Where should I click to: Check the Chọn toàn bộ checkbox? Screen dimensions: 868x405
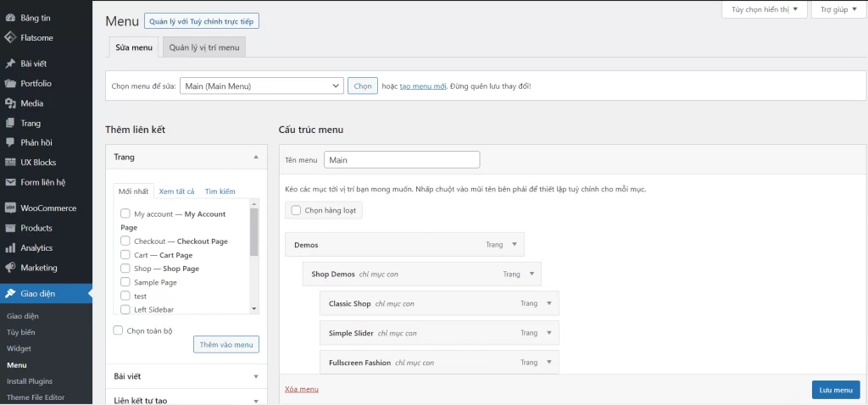(x=119, y=330)
